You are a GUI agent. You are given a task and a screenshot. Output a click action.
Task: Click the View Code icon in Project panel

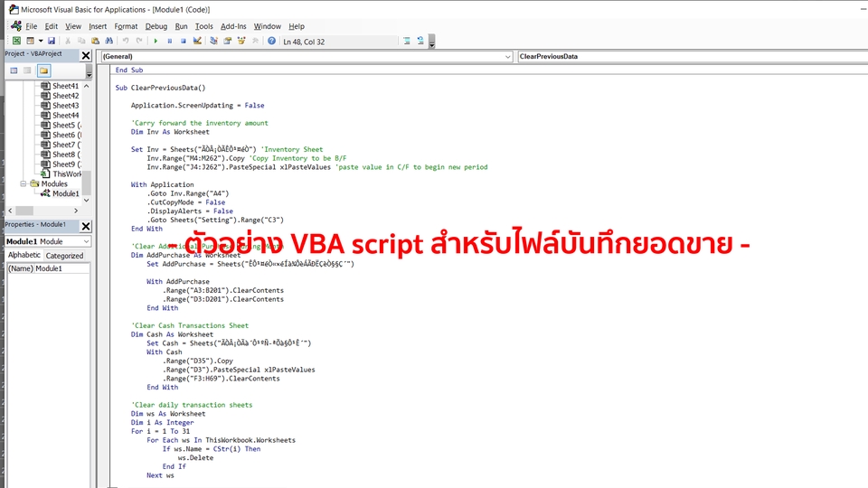click(14, 70)
